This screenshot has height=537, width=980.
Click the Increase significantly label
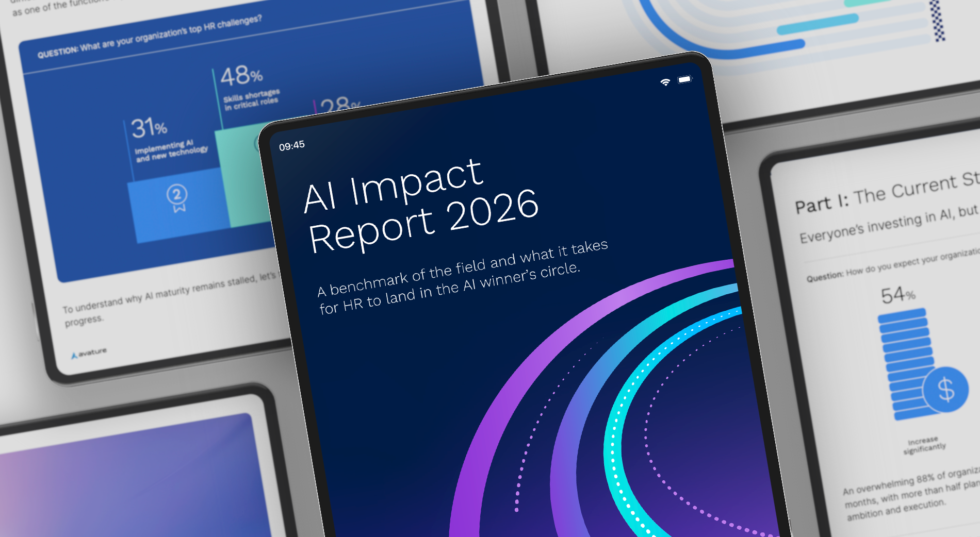[x=924, y=446]
